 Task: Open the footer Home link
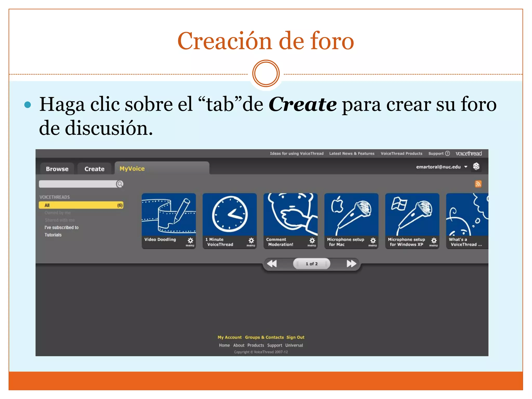[x=224, y=345]
